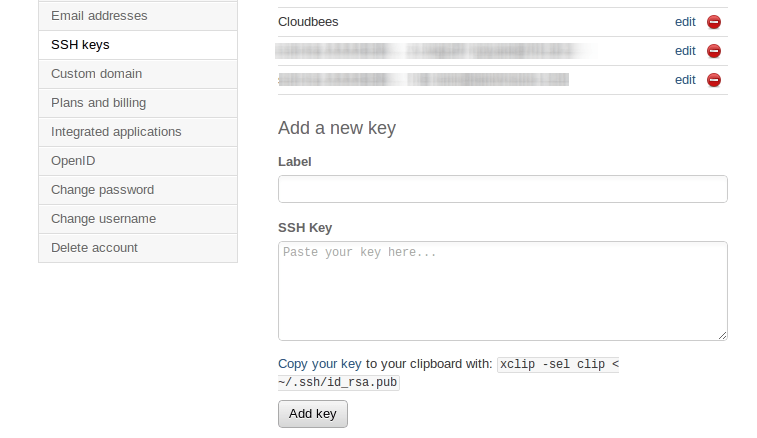
Task: Edit the third blurred key entry
Action: coord(685,80)
